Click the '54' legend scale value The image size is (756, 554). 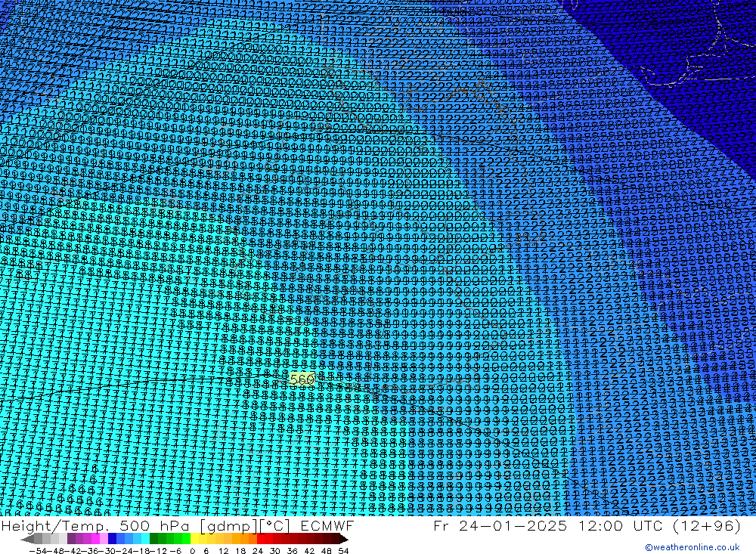[x=343, y=551]
